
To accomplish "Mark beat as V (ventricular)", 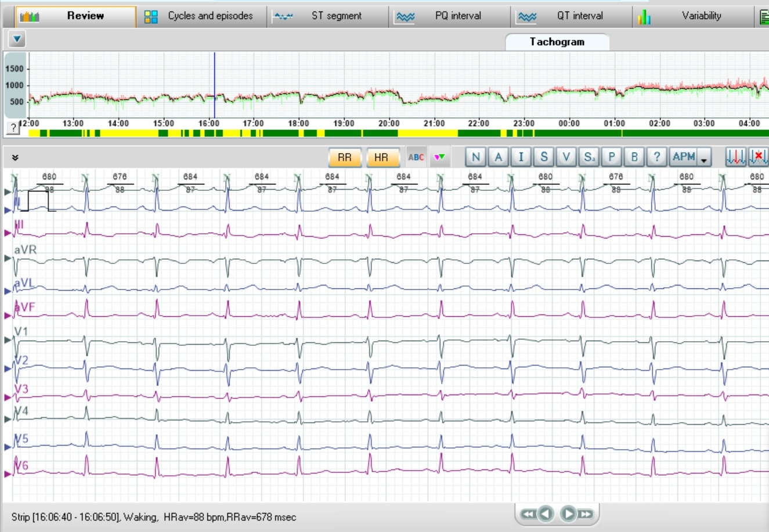I will point(566,157).
